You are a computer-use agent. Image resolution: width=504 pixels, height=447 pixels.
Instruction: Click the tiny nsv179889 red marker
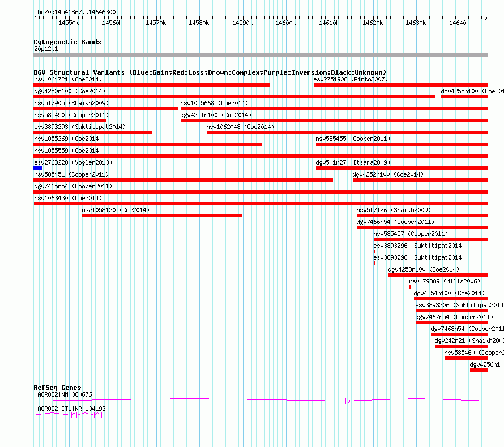coord(410,287)
